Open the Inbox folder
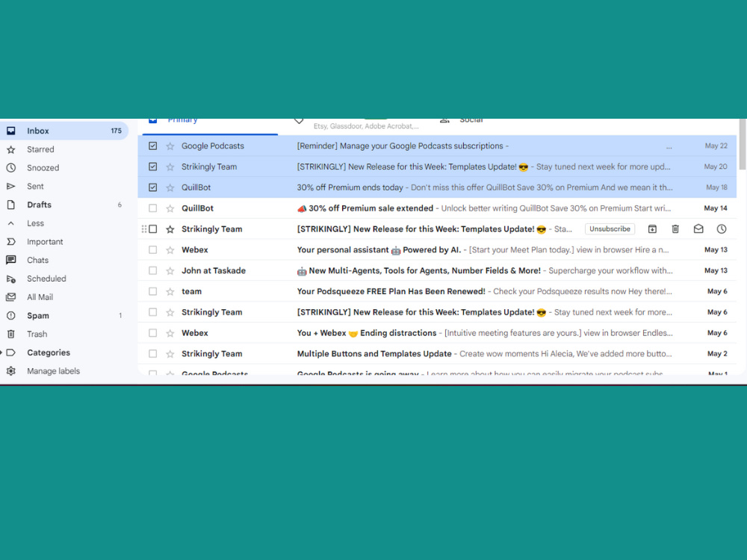This screenshot has height=560, width=747. [63, 131]
